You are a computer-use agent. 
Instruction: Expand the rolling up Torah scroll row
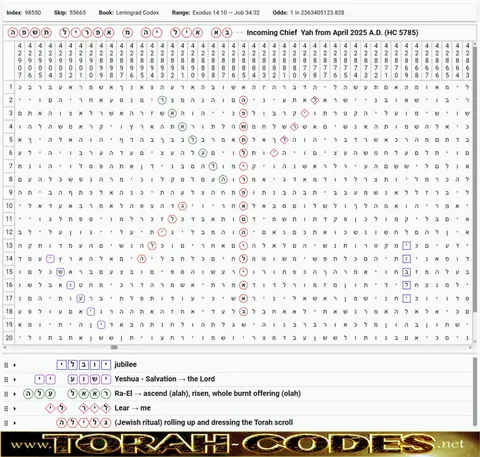[x=15, y=423]
